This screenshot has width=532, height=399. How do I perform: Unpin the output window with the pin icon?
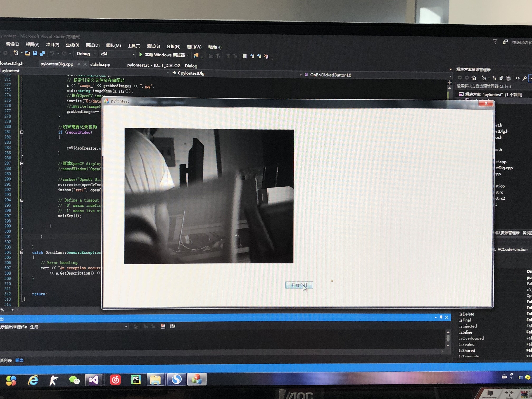(441, 317)
